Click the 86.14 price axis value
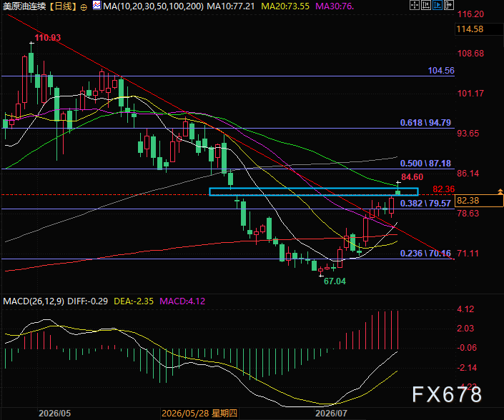Screen dimensions: 504x420 point(468,174)
